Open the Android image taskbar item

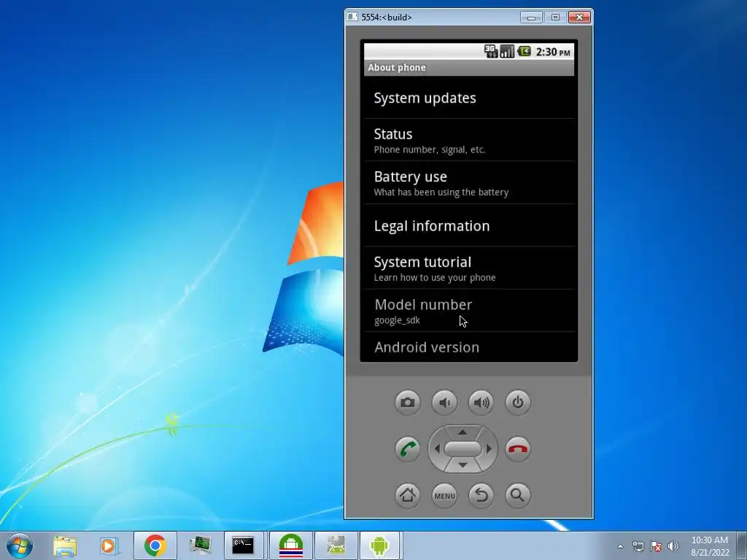tap(336, 545)
